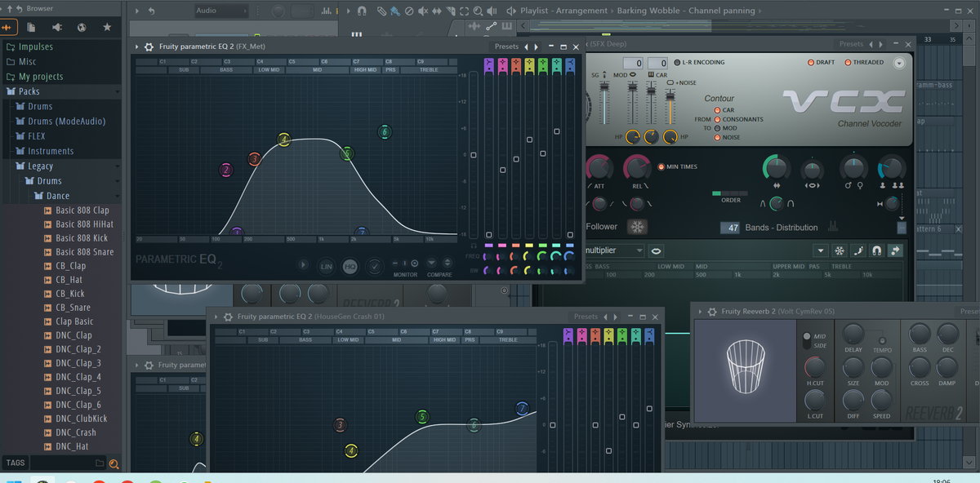Open menu arrow of EQ 2 (HouseGen Crash 01)
Screen dimensions: 980x483
[216, 317]
